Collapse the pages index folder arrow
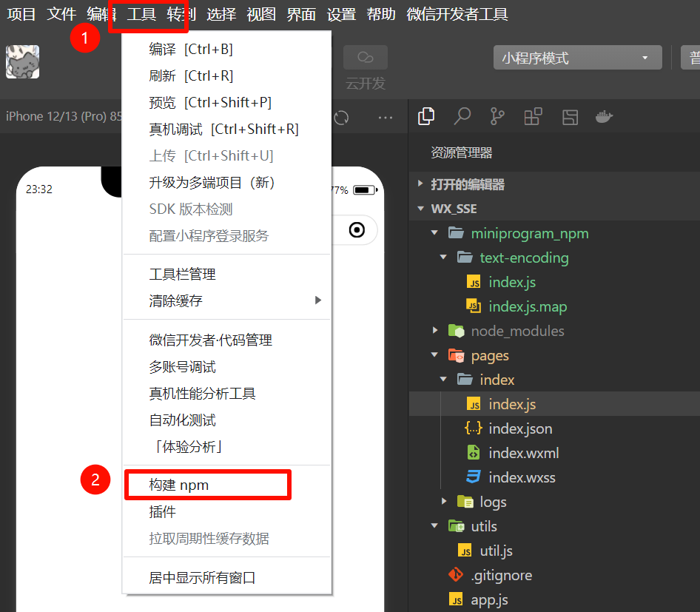 443,380
